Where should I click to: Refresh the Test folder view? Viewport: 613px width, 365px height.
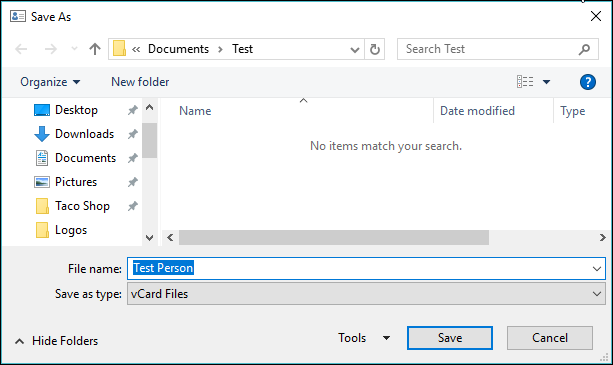coord(375,49)
